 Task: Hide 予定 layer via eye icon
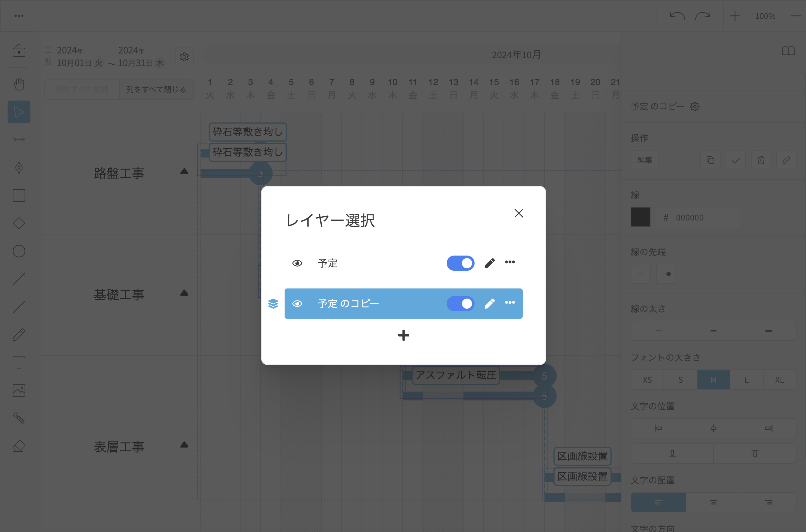297,263
